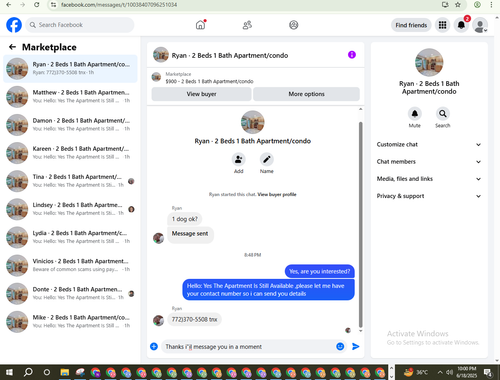Open Windows taskbar search
The width and height of the screenshot is (500, 380).
[28, 372]
